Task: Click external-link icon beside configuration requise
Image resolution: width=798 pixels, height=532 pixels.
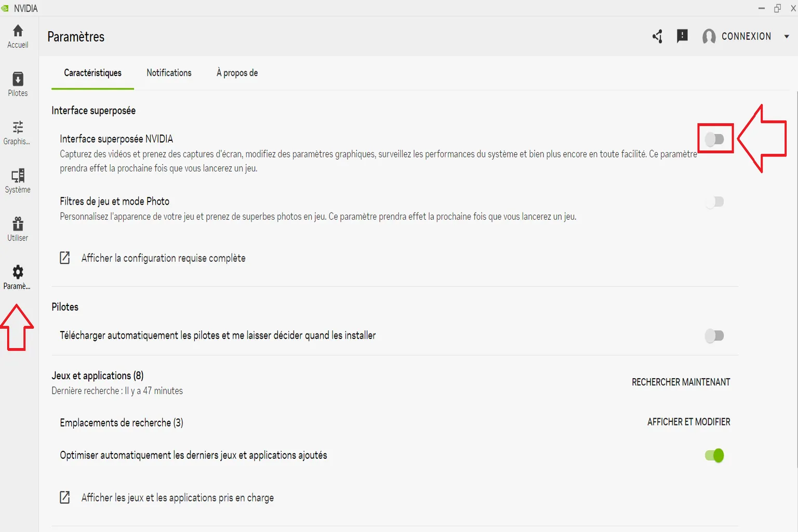Action: [65, 258]
